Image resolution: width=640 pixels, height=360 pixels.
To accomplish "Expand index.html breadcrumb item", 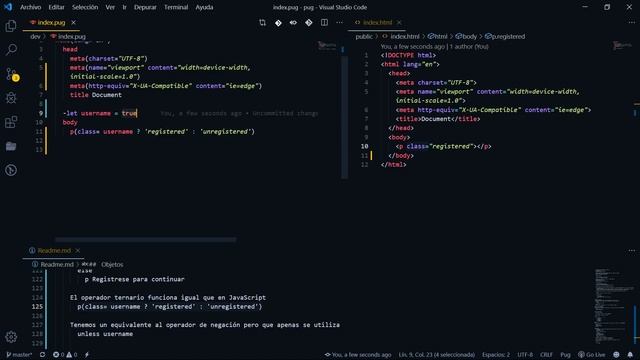I will pyautogui.click(x=401, y=37).
